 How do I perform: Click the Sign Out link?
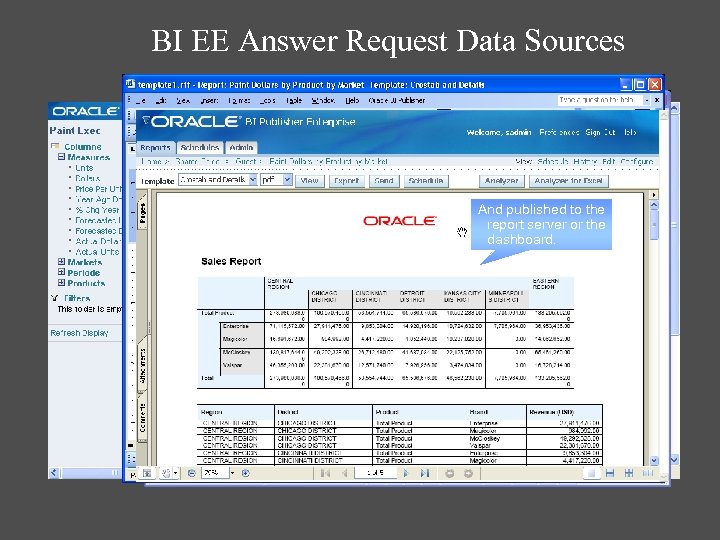tap(600, 132)
